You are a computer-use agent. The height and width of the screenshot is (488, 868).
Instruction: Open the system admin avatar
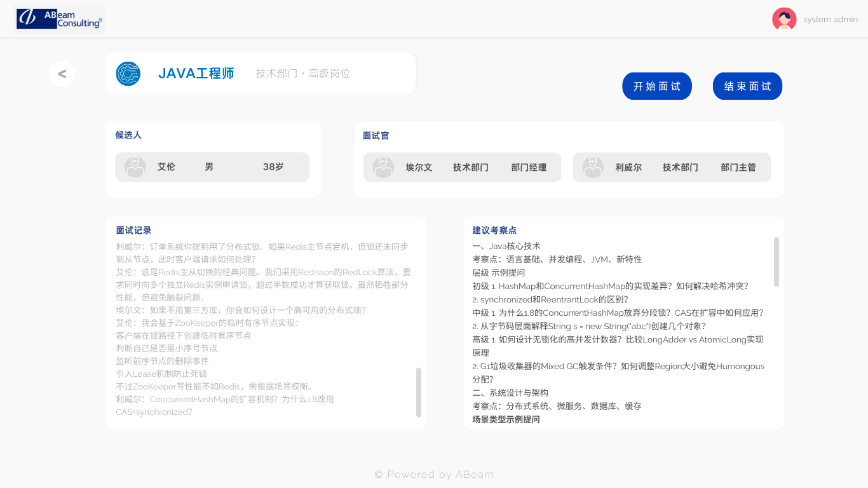pos(784,19)
